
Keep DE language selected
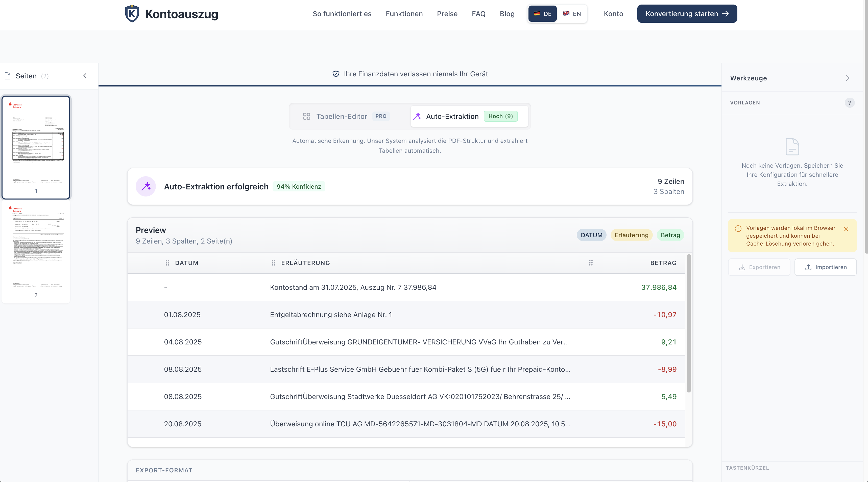tap(542, 14)
